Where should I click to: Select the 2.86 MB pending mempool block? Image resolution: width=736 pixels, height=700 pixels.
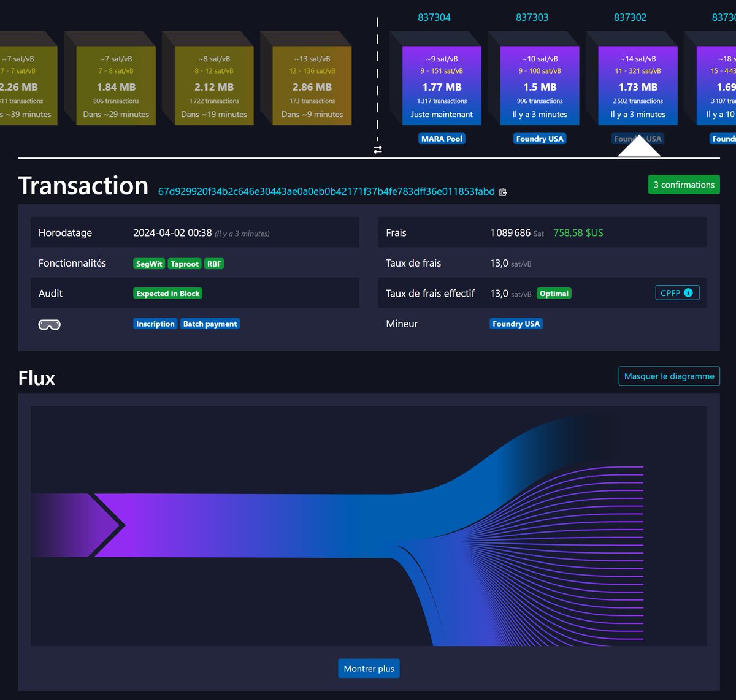(312, 86)
